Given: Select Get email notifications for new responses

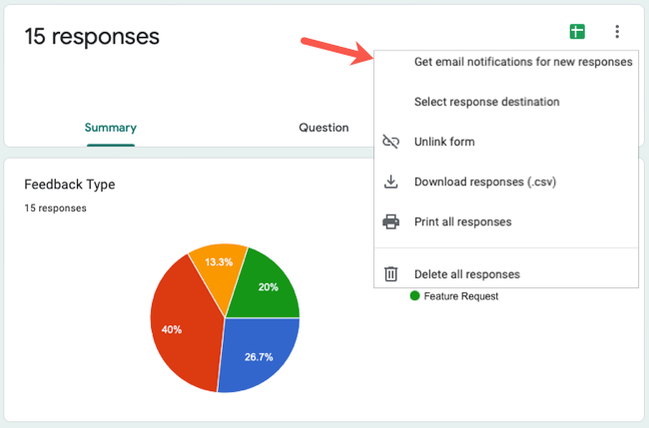Looking at the screenshot, I should tap(522, 62).
